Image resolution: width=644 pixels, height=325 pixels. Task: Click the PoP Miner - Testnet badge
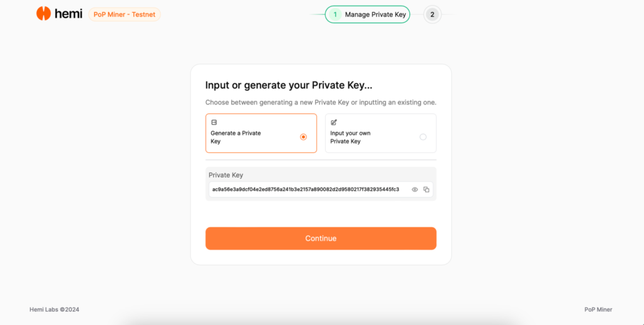coord(125,14)
